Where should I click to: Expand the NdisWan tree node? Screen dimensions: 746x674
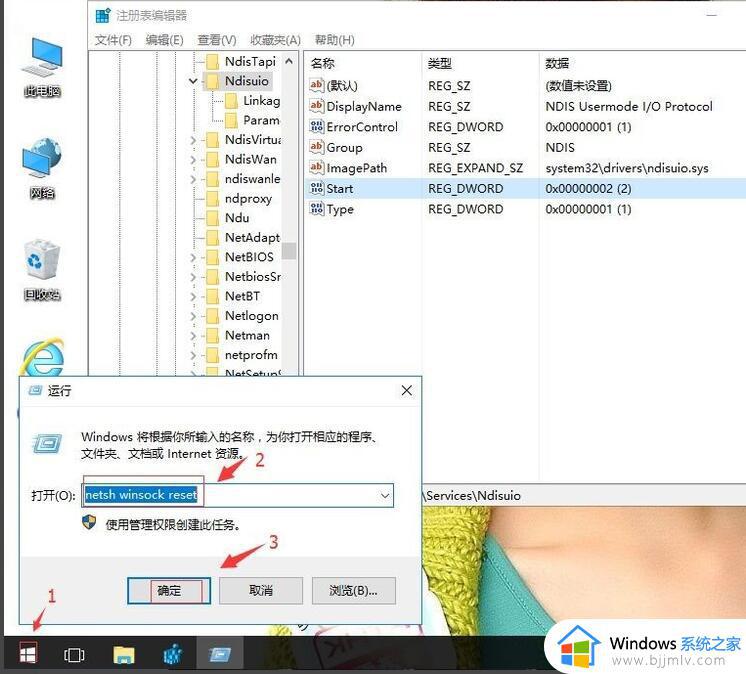193,159
